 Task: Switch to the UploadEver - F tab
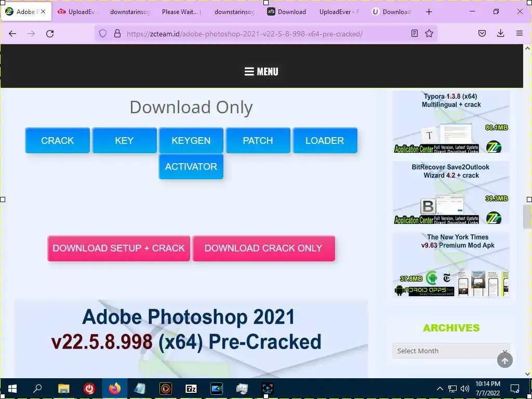tap(339, 12)
